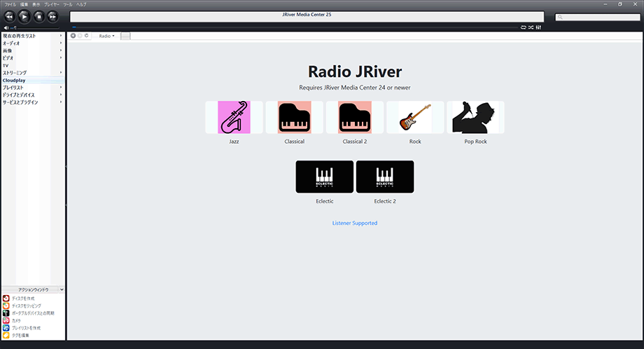Click the ディスクをリッピング rip icon

tap(6, 306)
